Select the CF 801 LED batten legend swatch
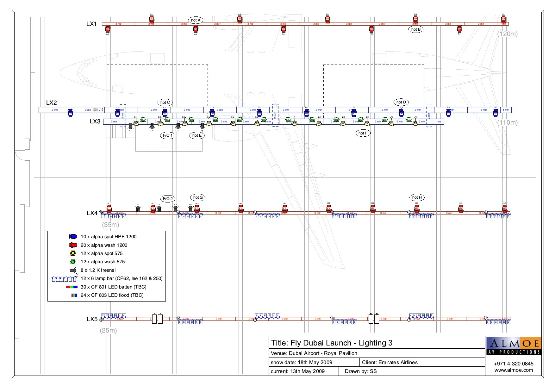Image resolution: width=555 pixels, height=392 pixels. tap(72, 287)
